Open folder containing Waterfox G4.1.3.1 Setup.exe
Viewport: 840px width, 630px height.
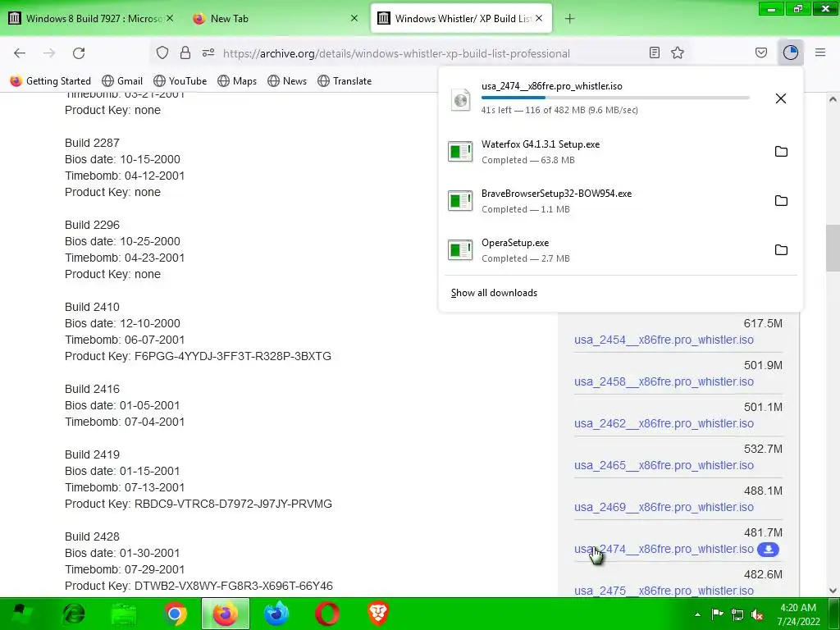[781, 152]
